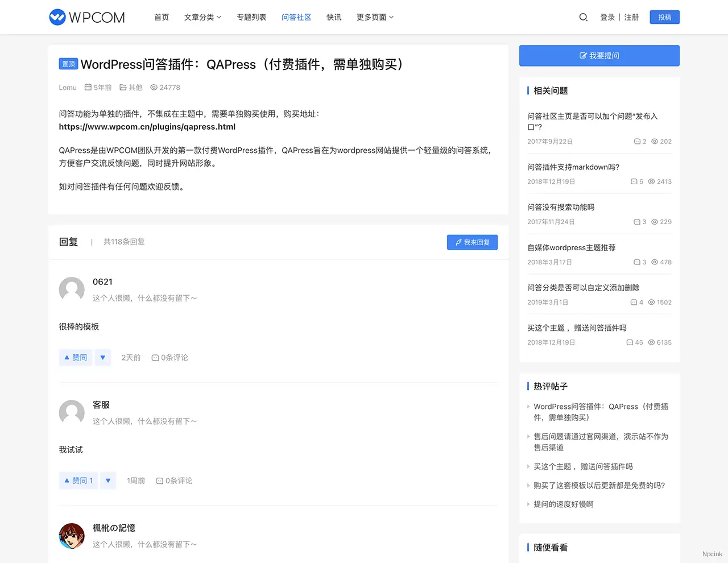
Task: Click the folder icon next to 其他 category
Action: pos(124,88)
